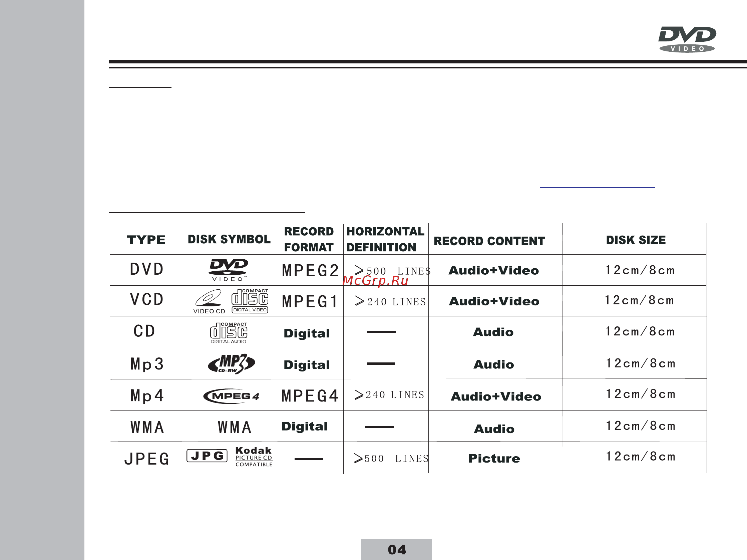Click Audio+Video in the DVD row
747x560 pixels.
coord(494,271)
